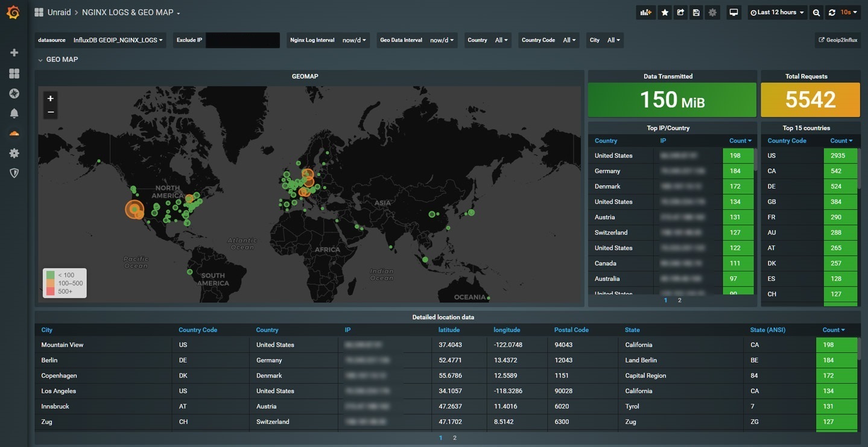Image resolution: width=868 pixels, height=447 pixels.
Task: Sort the Top 15 countries by Count
Action: point(840,139)
